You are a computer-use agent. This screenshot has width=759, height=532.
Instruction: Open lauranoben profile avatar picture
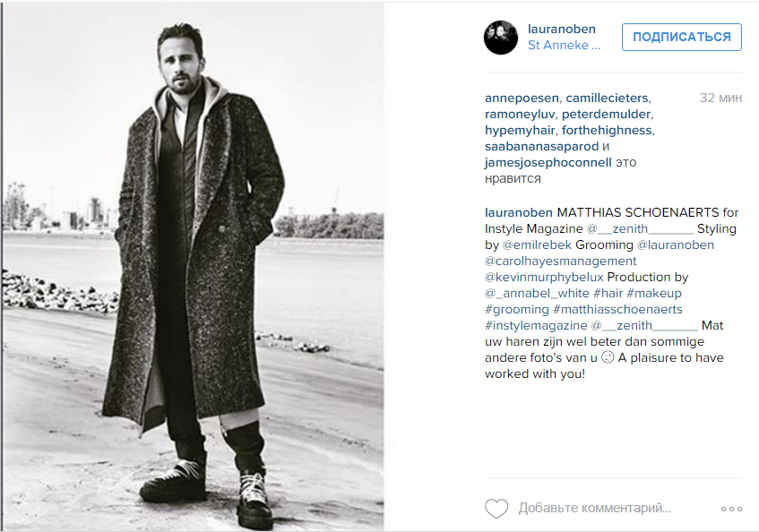click(x=501, y=38)
